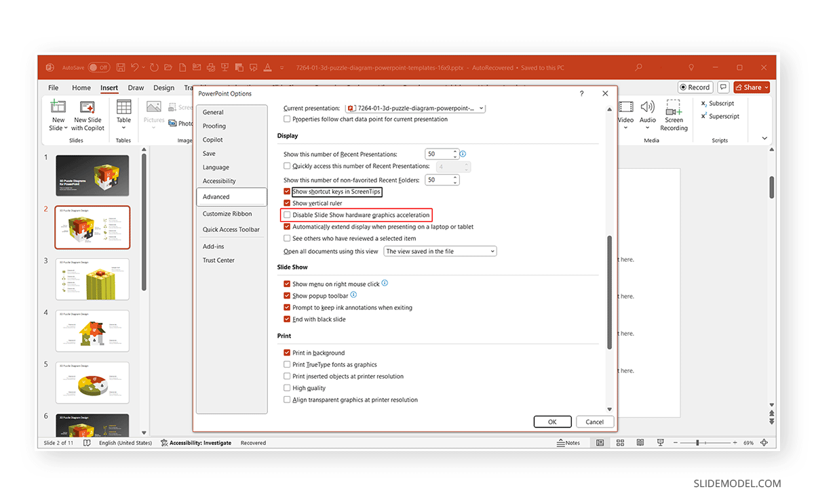Switch to the Design ribbon tab

(x=163, y=88)
